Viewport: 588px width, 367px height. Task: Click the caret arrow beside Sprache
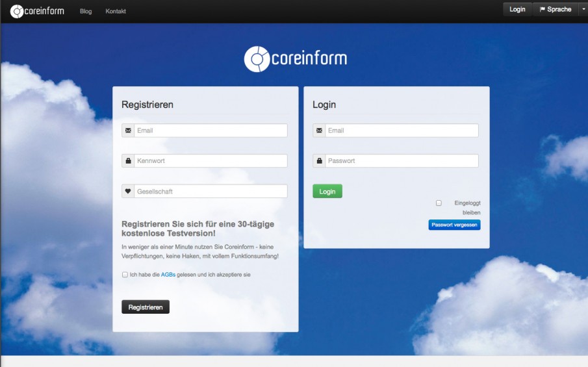[x=583, y=9]
